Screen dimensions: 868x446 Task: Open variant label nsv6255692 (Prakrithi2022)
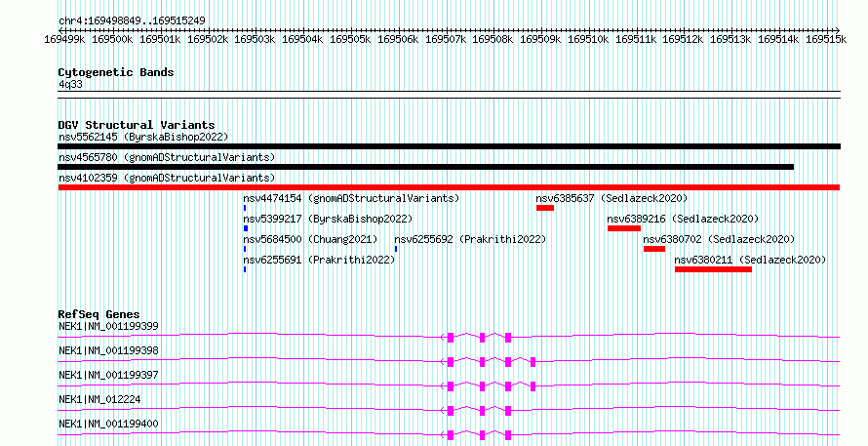[470, 239]
